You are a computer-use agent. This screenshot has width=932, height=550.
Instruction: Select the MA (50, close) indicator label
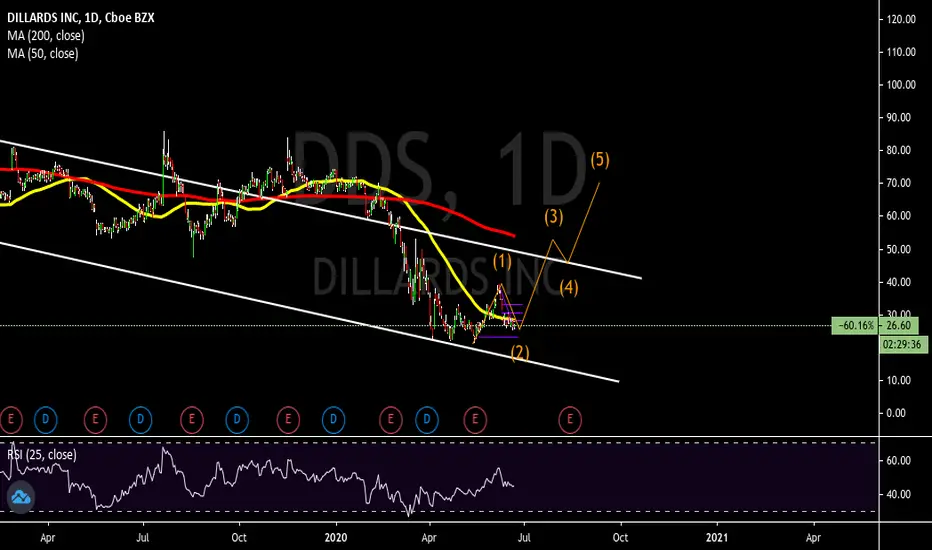point(43,54)
